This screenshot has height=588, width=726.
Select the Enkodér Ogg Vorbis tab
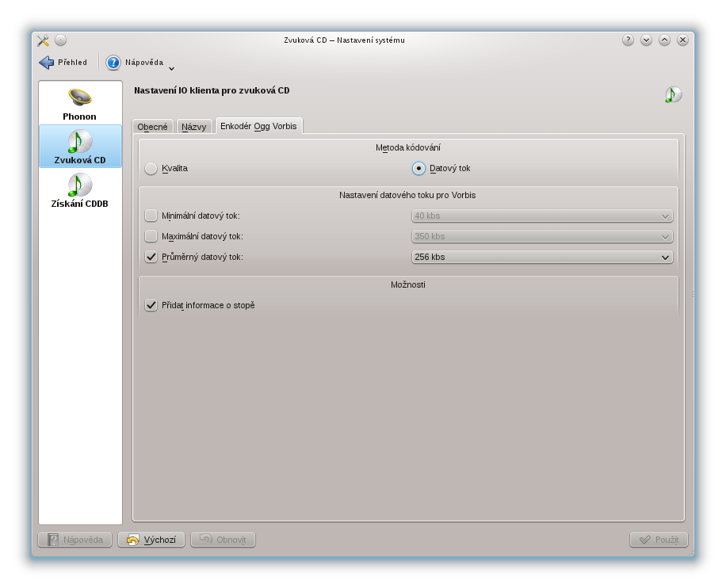click(x=259, y=126)
